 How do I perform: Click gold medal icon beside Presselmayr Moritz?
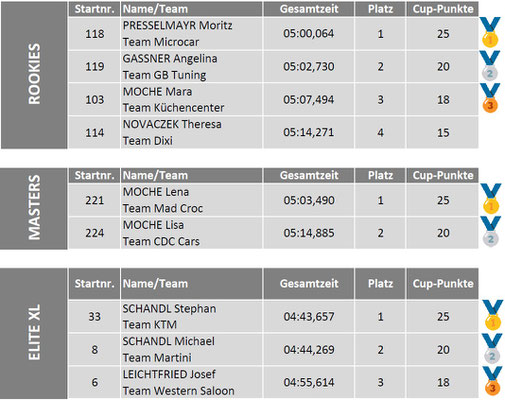click(x=490, y=32)
